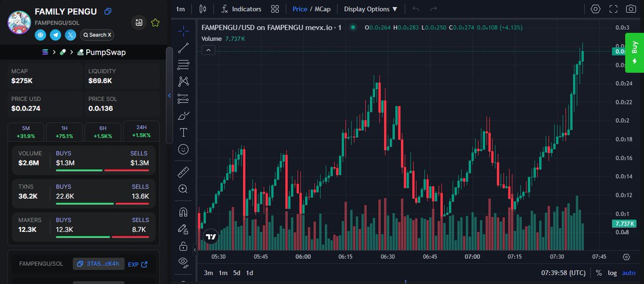Click the add-chart icon beside the star
The width and height of the screenshot is (644, 284).
pyautogui.click(x=139, y=23)
